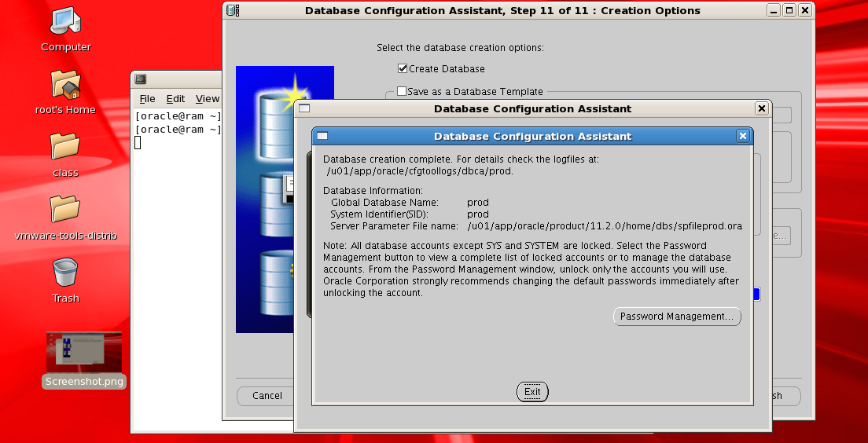Close the gray-titled DBCA dialog behind
This screenshot has height=443, width=868.
pyautogui.click(x=762, y=109)
